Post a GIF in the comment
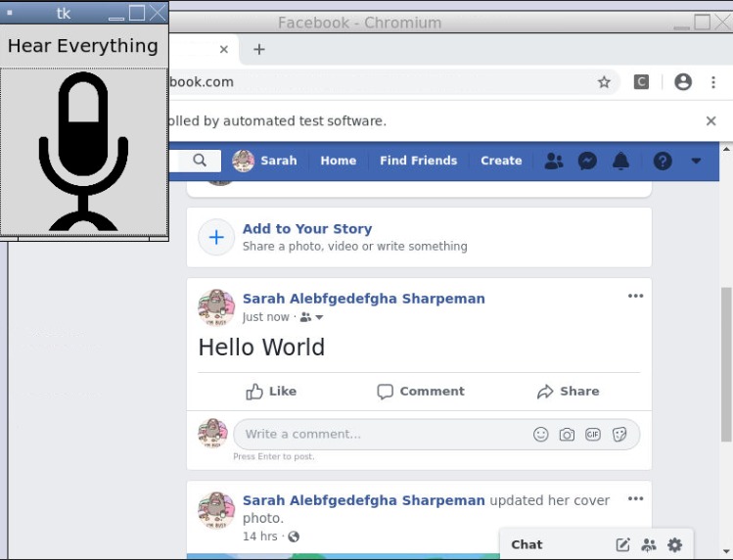 tap(593, 435)
